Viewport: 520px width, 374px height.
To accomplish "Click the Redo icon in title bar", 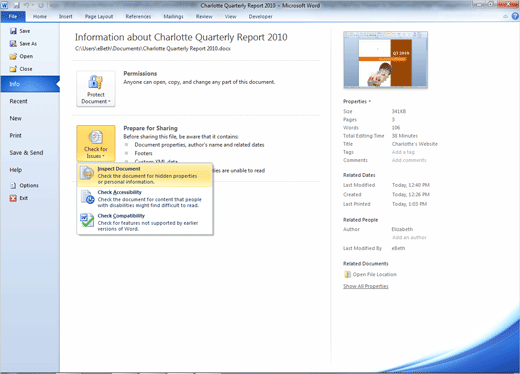I will [x=41, y=5].
